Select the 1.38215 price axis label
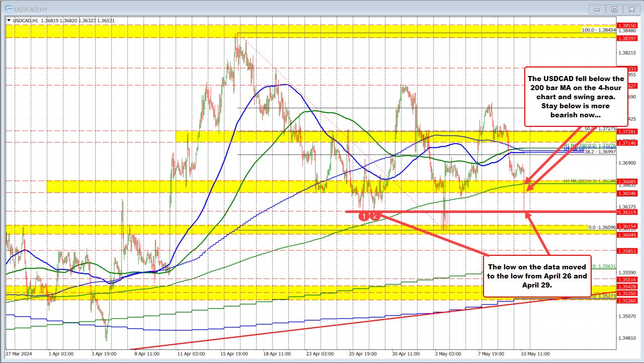Viewport: 644px width, 363px height. pyautogui.click(x=628, y=52)
